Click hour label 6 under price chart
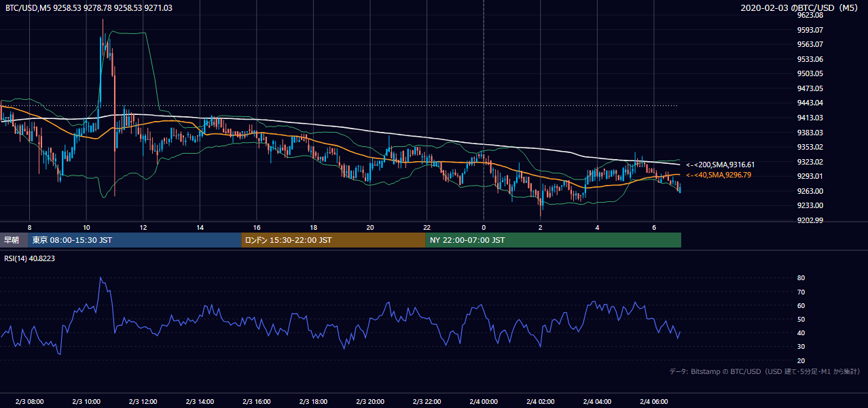 pyautogui.click(x=653, y=227)
